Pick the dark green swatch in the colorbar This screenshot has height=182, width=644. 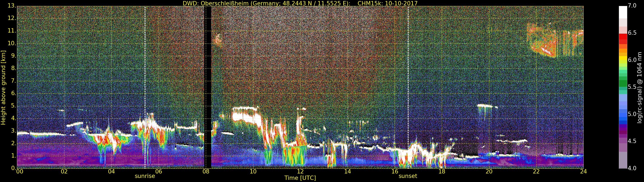(x=623, y=83)
